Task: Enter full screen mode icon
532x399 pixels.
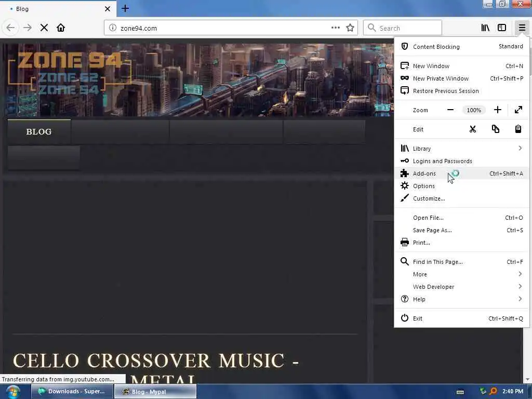Action: coord(518,110)
